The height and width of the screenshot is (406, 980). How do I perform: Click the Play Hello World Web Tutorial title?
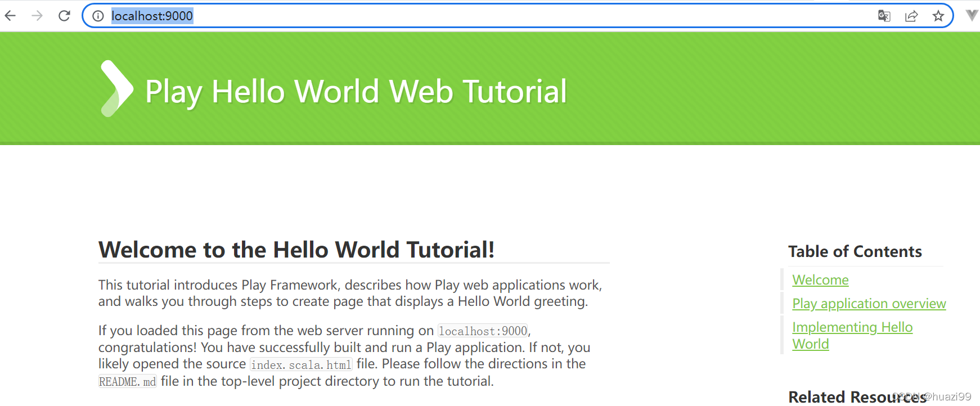(356, 92)
